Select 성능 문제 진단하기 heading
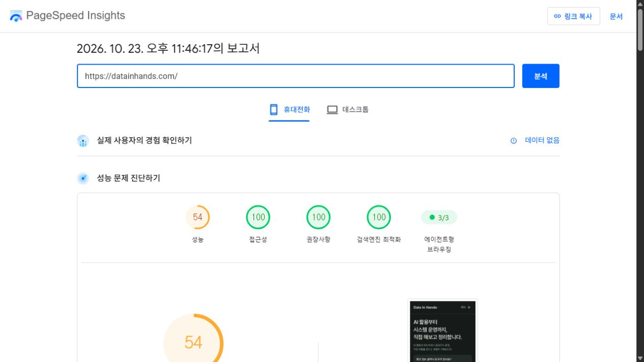 [x=128, y=178]
